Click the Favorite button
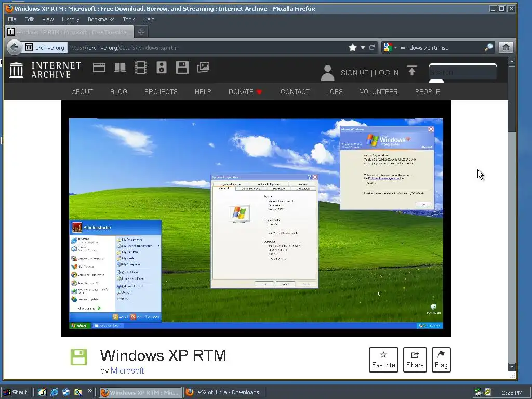This screenshot has height=399, width=532. click(383, 360)
